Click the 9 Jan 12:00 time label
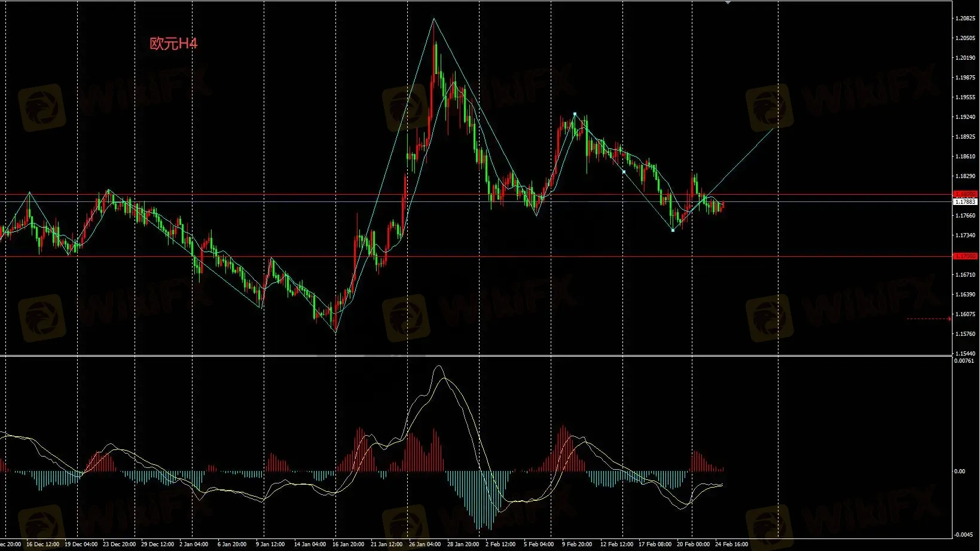Screen dimensions: 980x551 pos(270,544)
